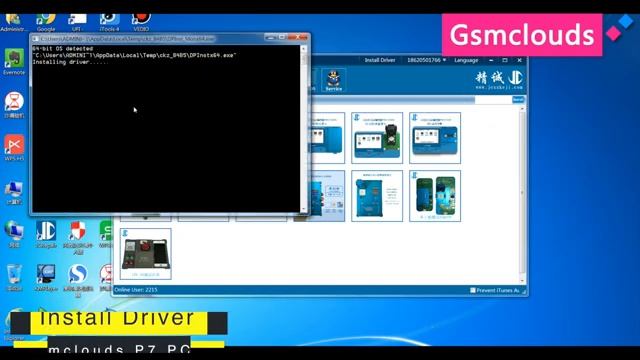Image resolution: width=640 pixels, height=360 pixels.
Task: Click the JC window resize grip corner
Action: [524, 291]
